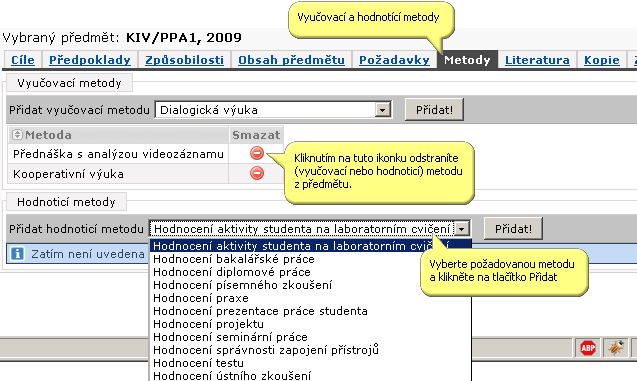637x381 pixels.
Task: Open the Dialogická výuka combo box
Action: tap(273, 110)
